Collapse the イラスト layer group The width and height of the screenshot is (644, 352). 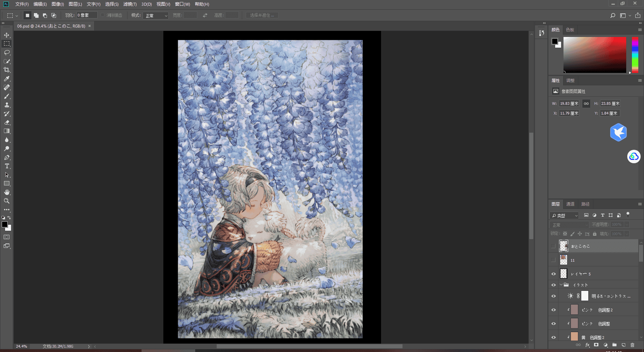click(x=561, y=285)
